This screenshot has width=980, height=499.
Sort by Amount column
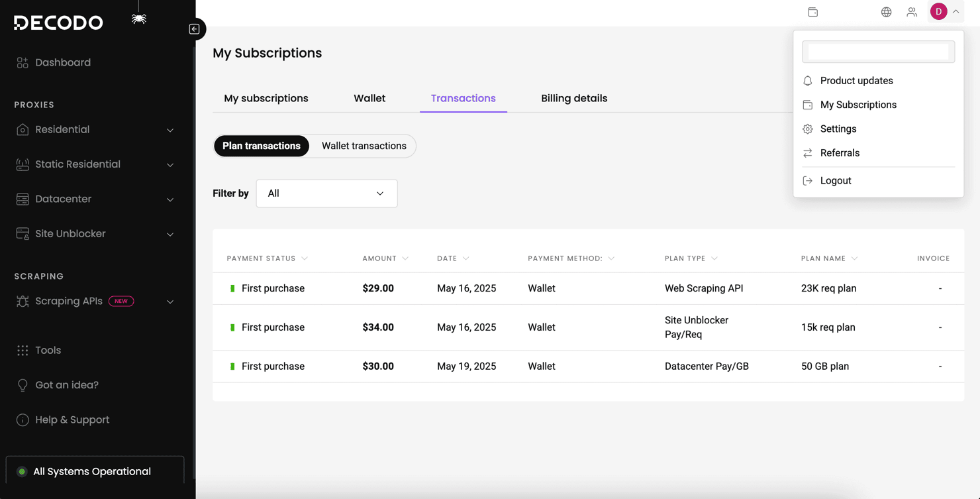tap(385, 258)
